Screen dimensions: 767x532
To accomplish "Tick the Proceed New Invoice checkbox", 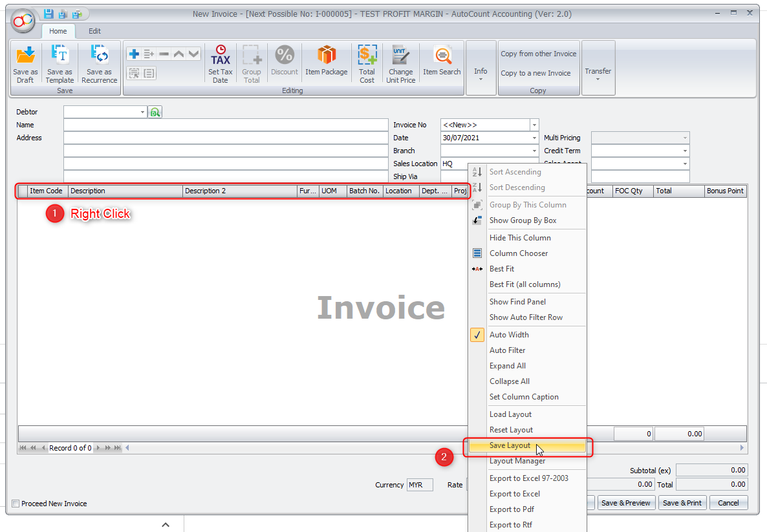I will (16, 504).
